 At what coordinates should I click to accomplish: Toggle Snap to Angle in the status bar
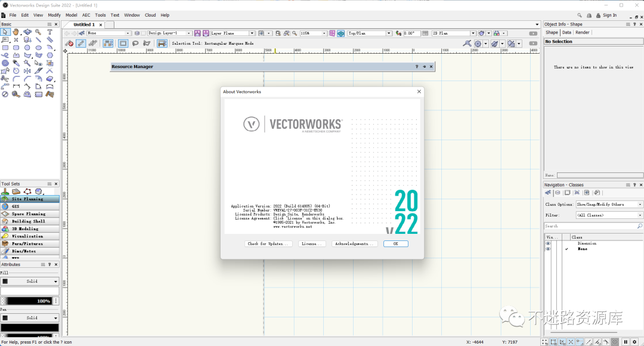point(562,342)
